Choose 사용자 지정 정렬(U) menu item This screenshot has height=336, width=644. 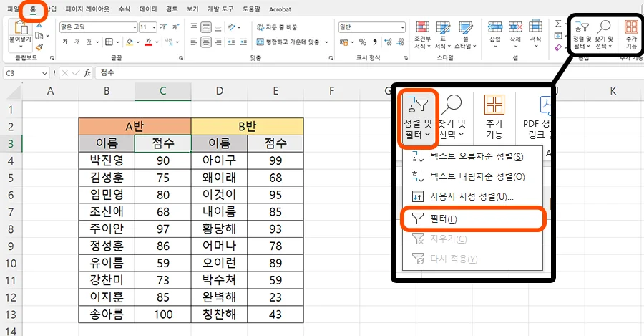click(x=473, y=196)
